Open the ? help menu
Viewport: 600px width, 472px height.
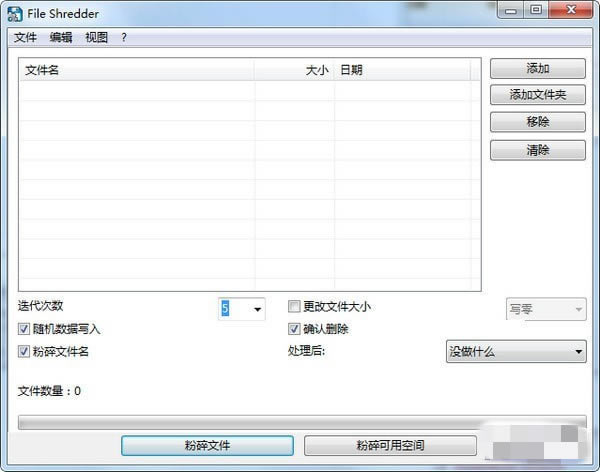(124, 37)
